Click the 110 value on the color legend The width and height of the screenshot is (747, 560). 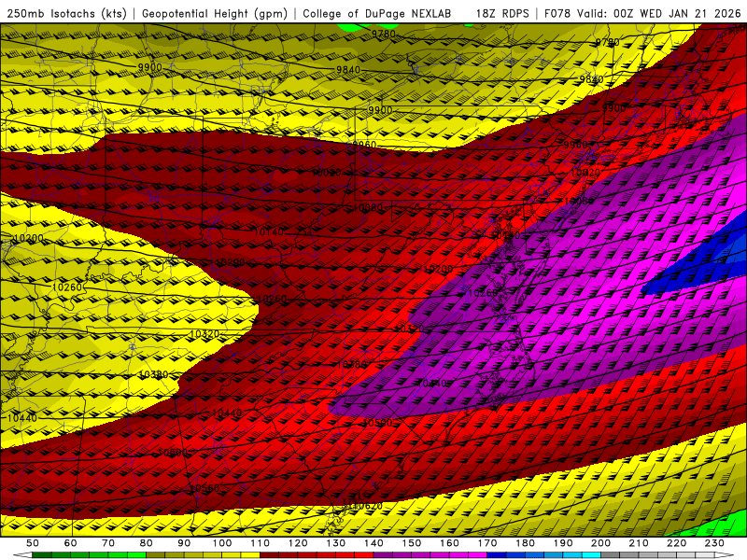point(261,543)
